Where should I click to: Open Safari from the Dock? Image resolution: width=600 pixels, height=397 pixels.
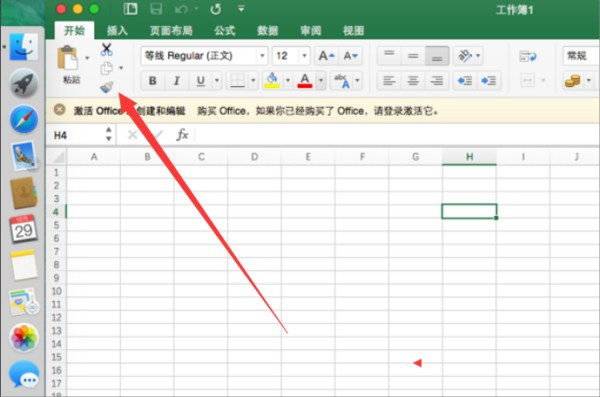click(x=24, y=119)
